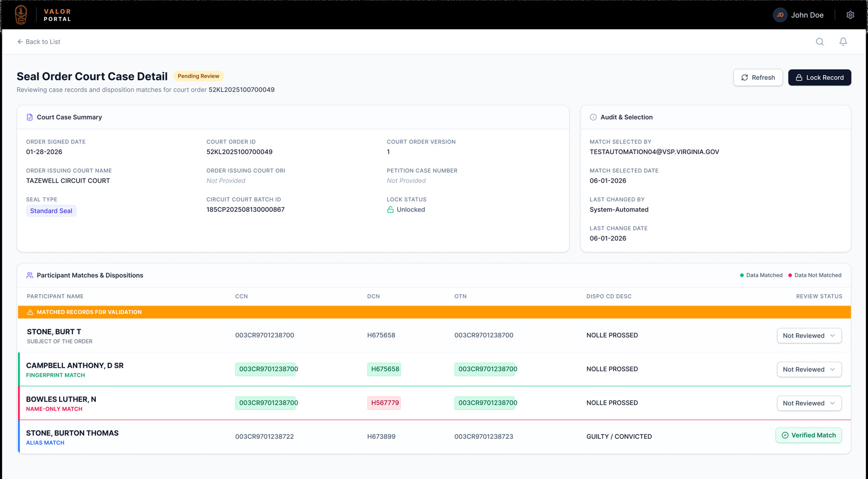Click the batch ID 185CP202508130000867

245,209
